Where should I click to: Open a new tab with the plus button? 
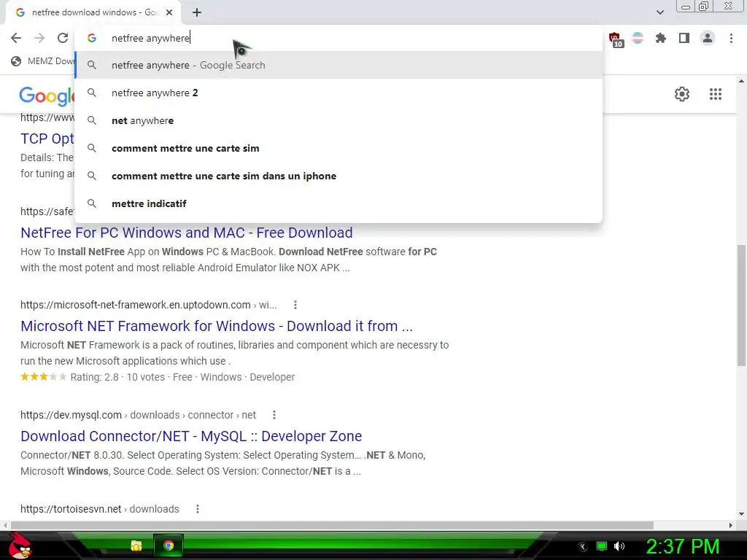coord(197,12)
